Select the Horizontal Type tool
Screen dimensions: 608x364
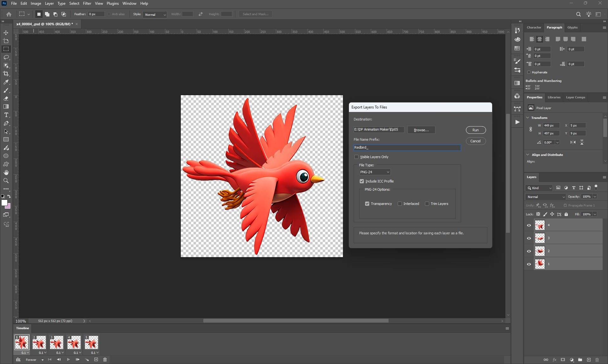(6, 115)
